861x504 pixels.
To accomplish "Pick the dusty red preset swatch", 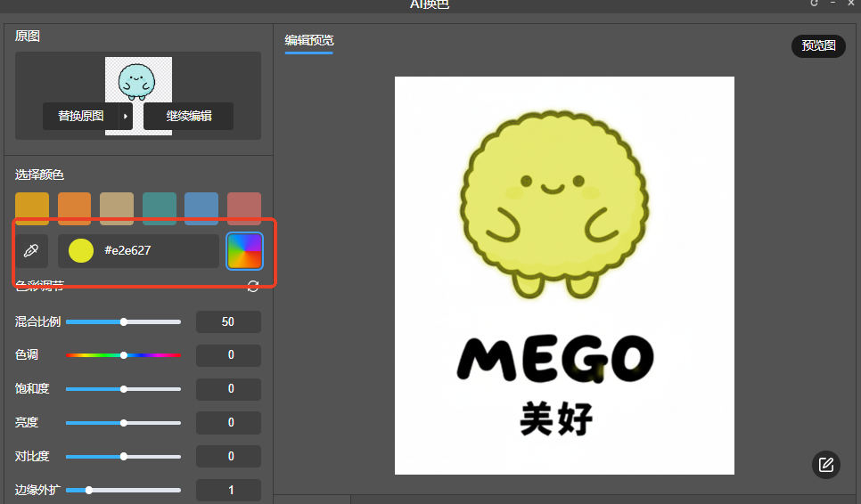I will click(244, 208).
